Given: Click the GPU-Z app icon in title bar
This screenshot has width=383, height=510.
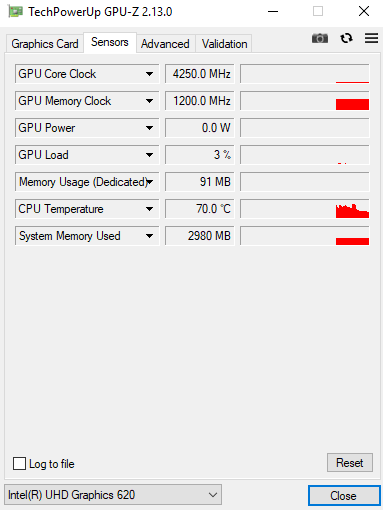Looking at the screenshot, I should [15, 12].
